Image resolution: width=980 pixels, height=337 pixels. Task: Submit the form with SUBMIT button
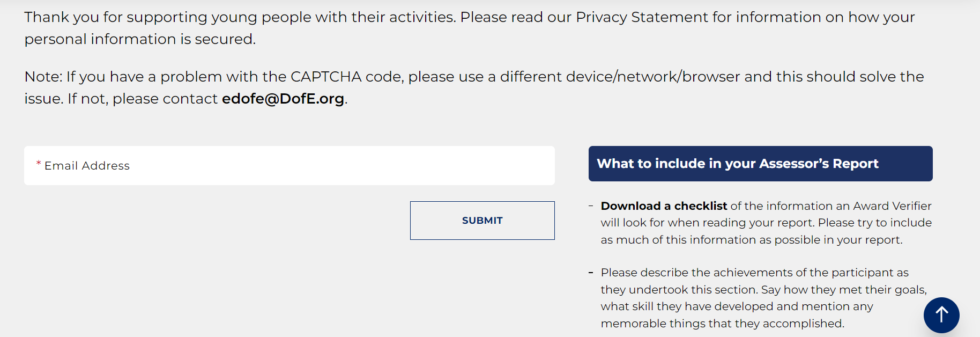coord(482,221)
